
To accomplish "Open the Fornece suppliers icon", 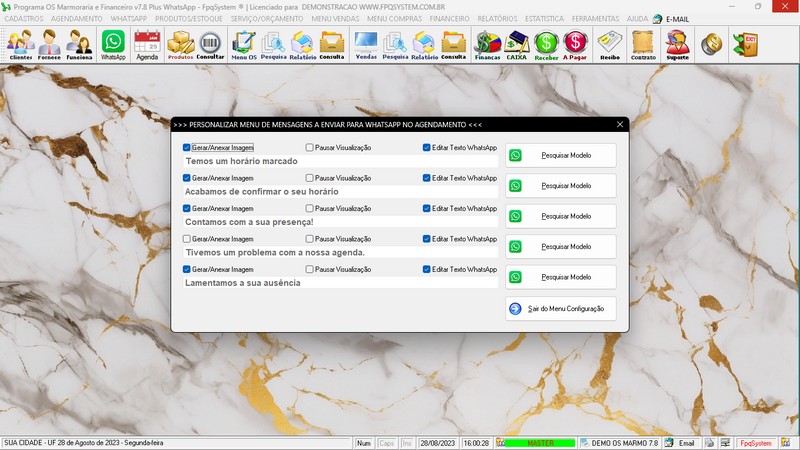I will [49, 45].
